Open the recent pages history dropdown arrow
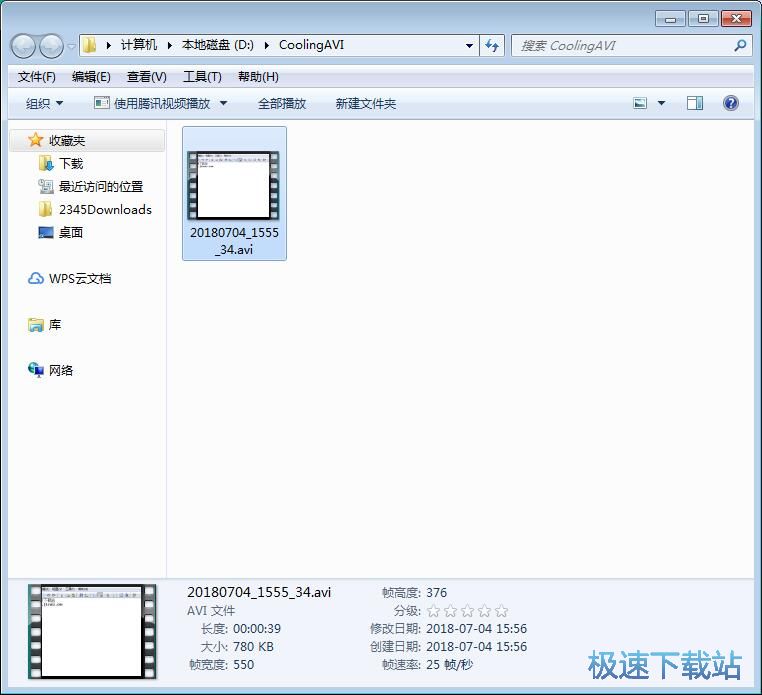 point(71,46)
